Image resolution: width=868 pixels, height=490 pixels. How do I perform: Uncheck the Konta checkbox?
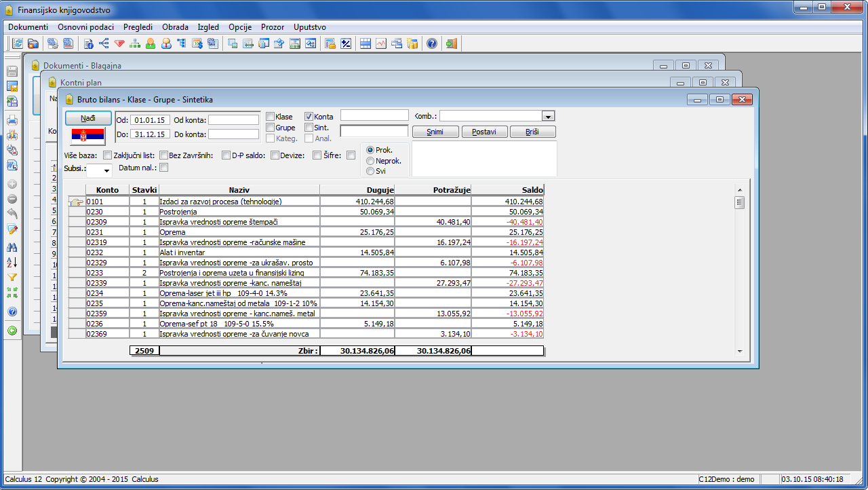pyautogui.click(x=309, y=117)
